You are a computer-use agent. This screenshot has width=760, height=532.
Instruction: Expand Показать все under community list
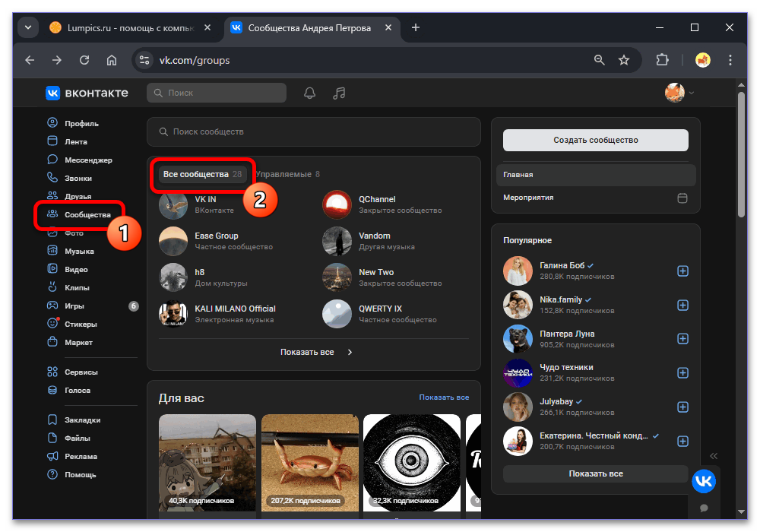(316, 352)
